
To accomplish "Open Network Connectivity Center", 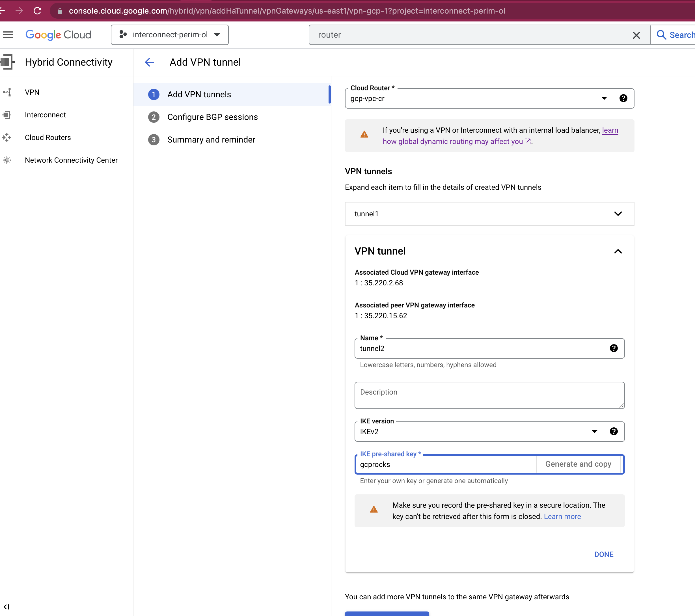I will pyautogui.click(x=71, y=160).
